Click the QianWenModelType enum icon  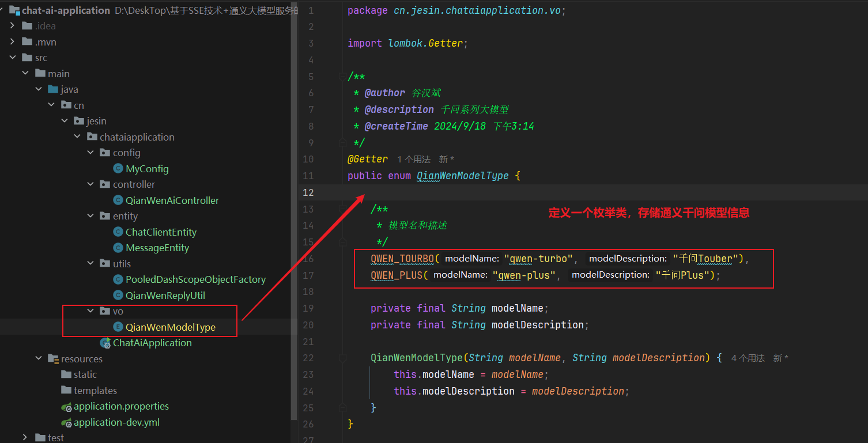(x=118, y=327)
